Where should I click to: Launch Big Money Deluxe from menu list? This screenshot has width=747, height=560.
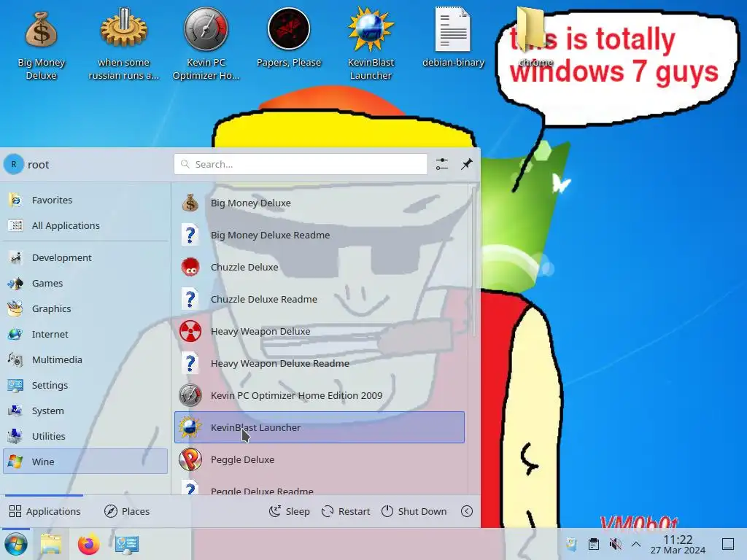[x=320, y=203]
